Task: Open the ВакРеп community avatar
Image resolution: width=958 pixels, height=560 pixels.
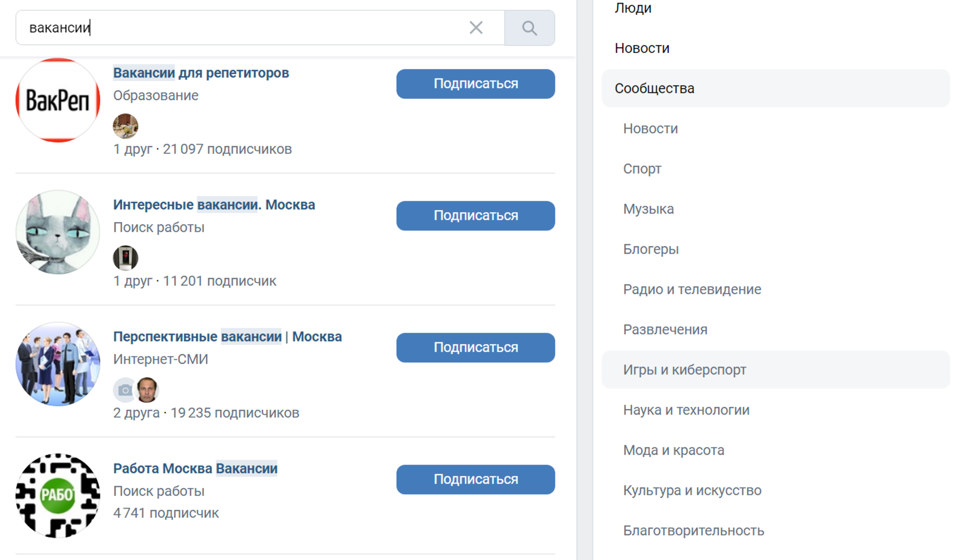Action: pos(58,101)
